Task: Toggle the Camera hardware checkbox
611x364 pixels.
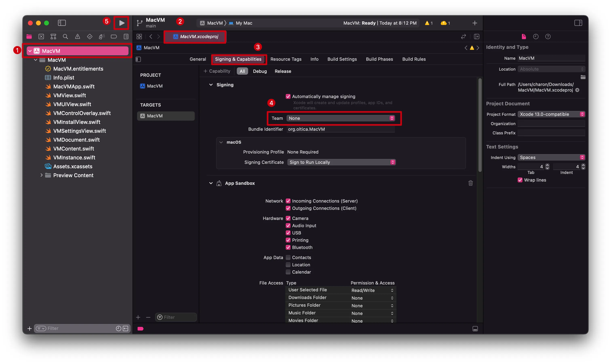Action: 288,218
